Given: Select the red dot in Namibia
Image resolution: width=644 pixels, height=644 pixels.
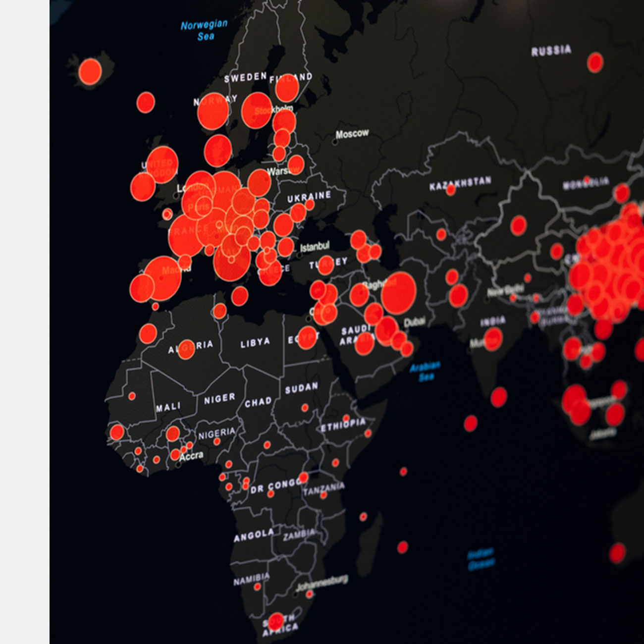Looking at the screenshot, I should click(x=257, y=587).
